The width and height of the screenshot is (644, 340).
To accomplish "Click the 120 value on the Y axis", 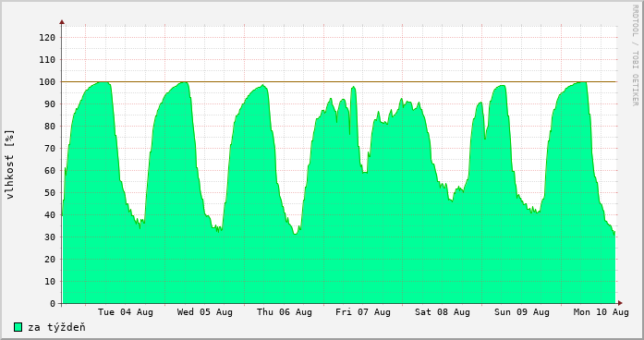I will tap(47, 37).
